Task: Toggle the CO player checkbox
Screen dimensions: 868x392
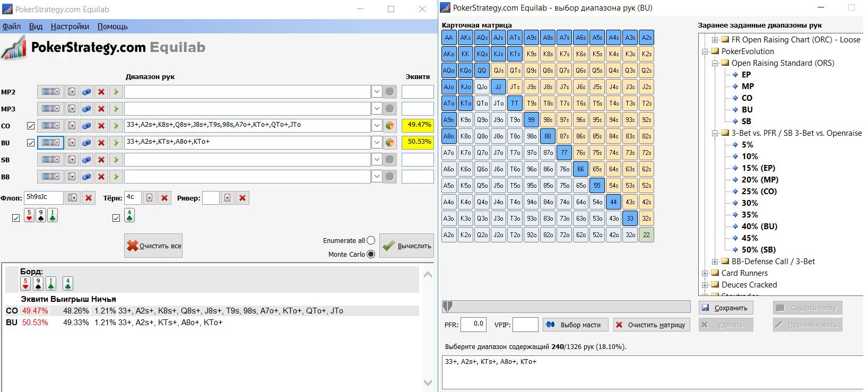Action: pos(31,126)
